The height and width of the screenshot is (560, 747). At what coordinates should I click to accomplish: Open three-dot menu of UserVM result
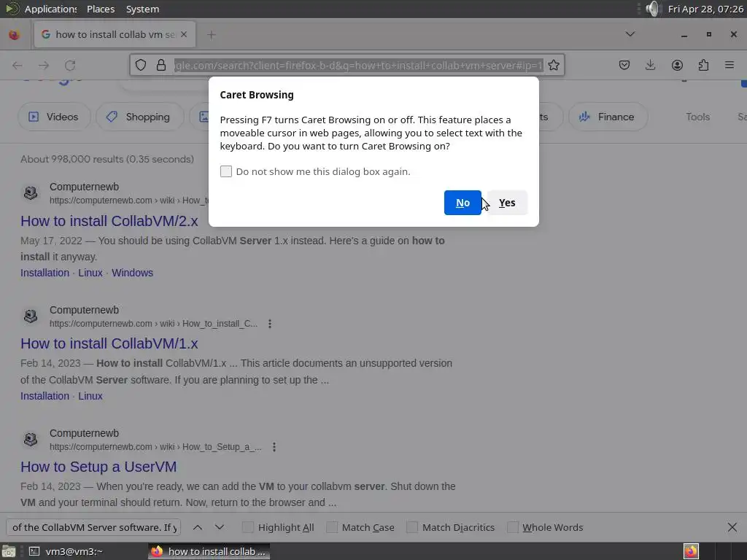click(x=274, y=447)
